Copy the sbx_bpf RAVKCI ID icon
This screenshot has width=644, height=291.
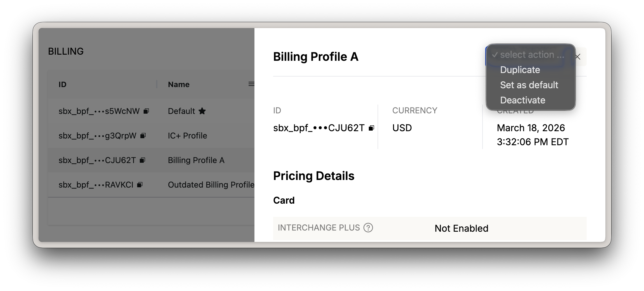coord(140,185)
